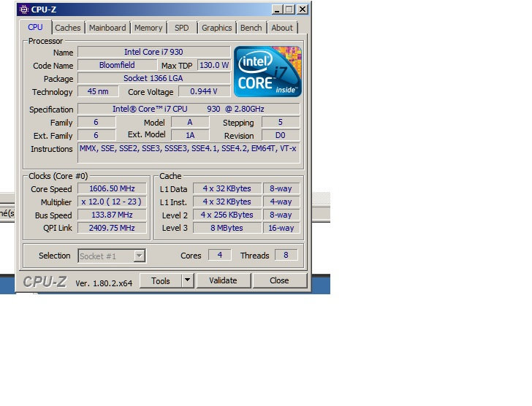The width and height of the screenshot is (532, 406).
Task: Click the L1 Data 8-way value
Action: (281, 188)
